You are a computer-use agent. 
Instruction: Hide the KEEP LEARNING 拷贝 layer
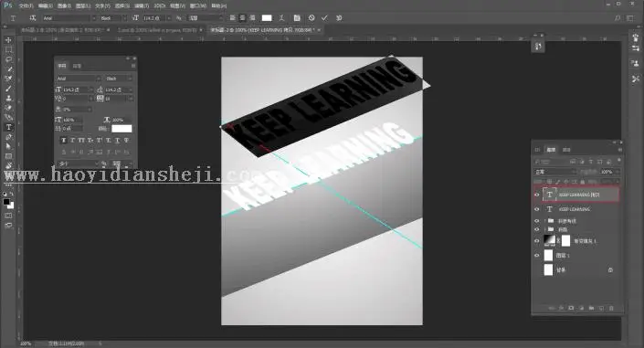(x=536, y=195)
